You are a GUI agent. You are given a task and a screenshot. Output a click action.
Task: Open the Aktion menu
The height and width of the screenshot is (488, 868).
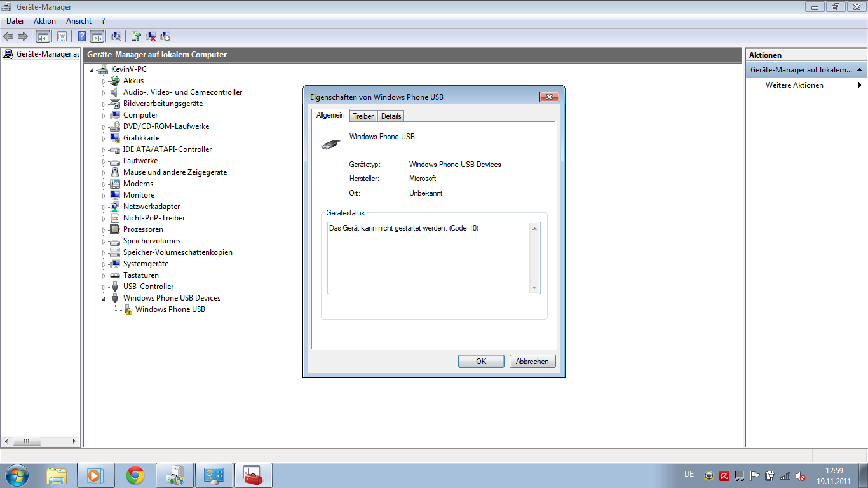click(x=44, y=21)
